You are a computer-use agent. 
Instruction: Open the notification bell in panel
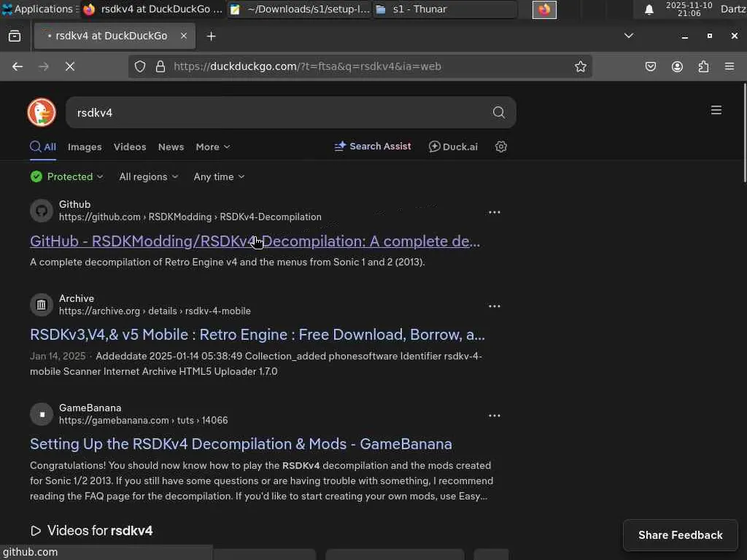click(649, 9)
